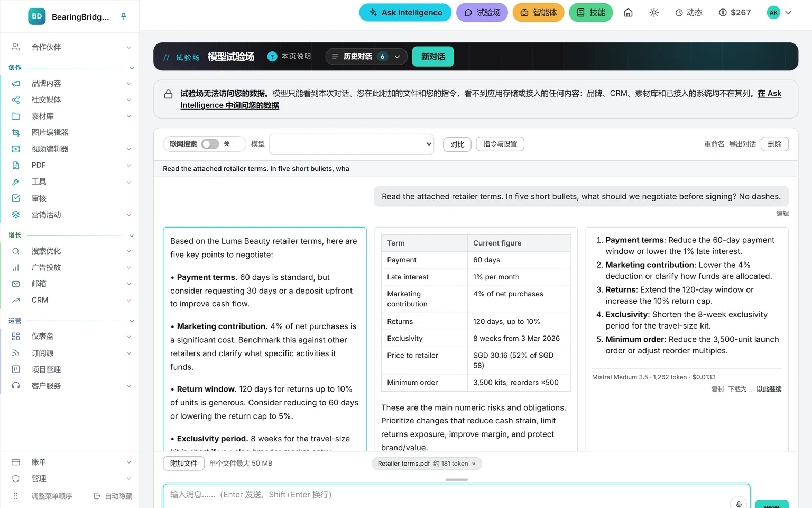Viewport: 812px width, 508px height.
Task: Remove the Retailer terms.pdf attachment
Action: coord(474,464)
